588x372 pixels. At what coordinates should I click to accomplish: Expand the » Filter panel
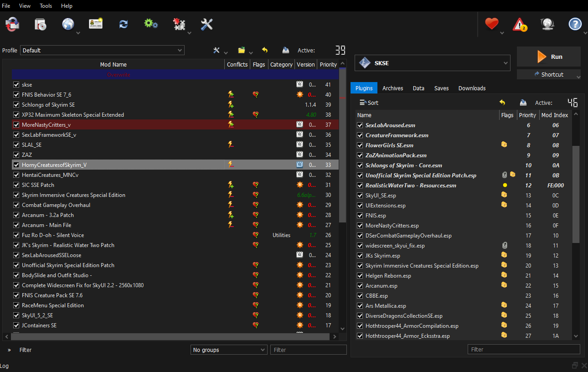click(x=9, y=350)
